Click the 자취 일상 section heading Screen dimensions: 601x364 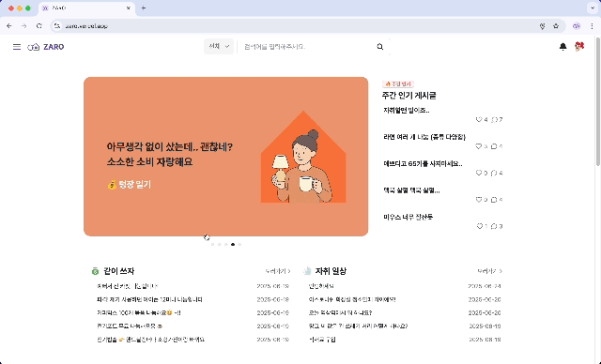pyautogui.click(x=331, y=271)
